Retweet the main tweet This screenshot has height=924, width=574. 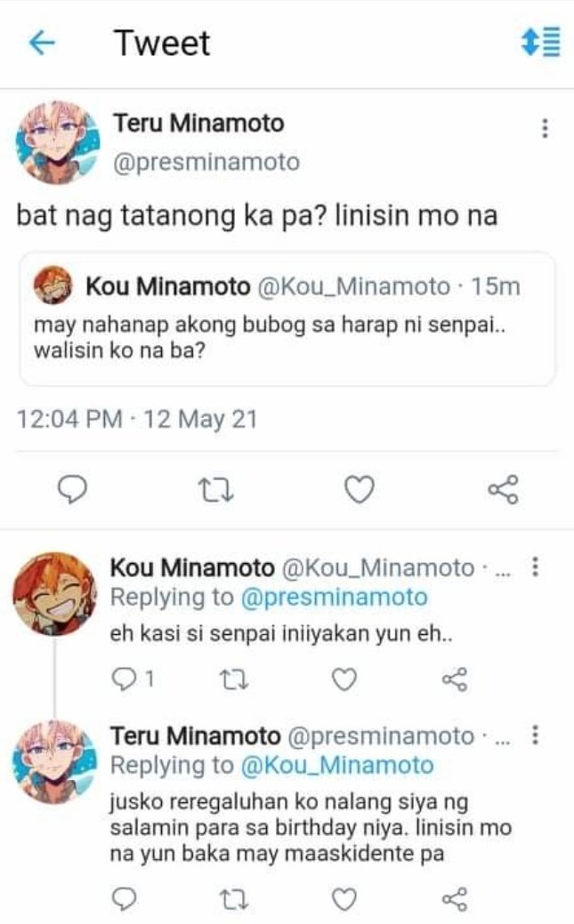tap(215, 490)
